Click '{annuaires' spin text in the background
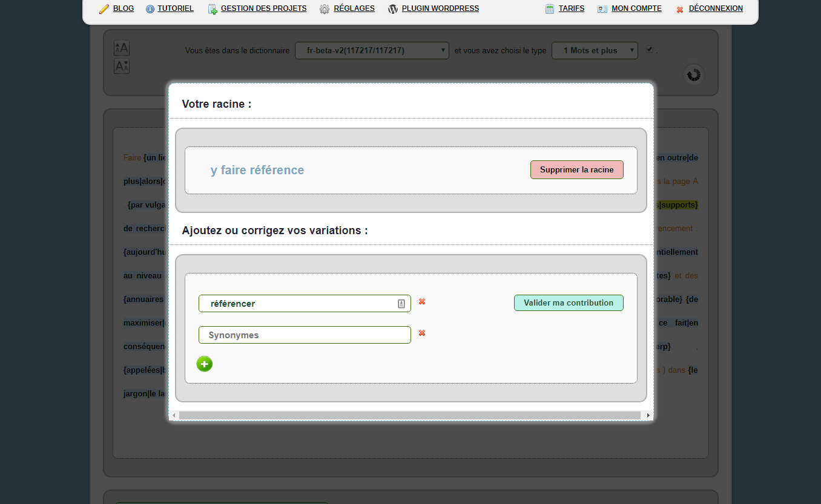Screen dimensions: 821x504 coord(143,299)
